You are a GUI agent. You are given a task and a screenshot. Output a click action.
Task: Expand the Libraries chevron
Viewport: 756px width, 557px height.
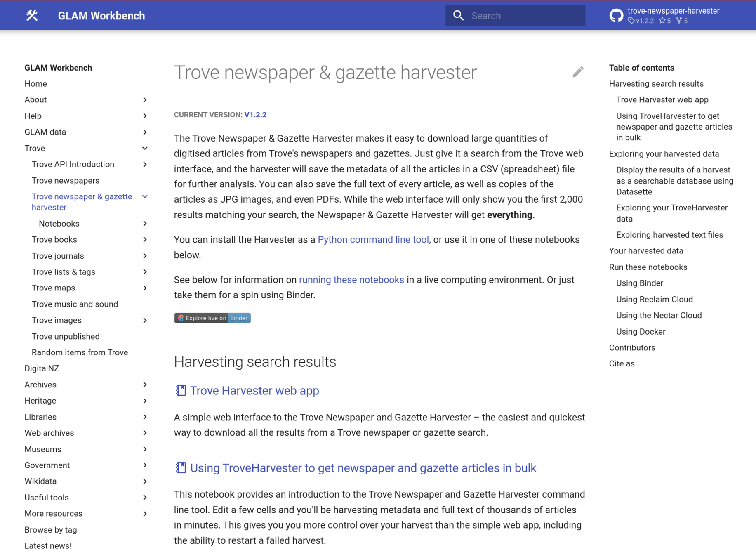[145, 417]
